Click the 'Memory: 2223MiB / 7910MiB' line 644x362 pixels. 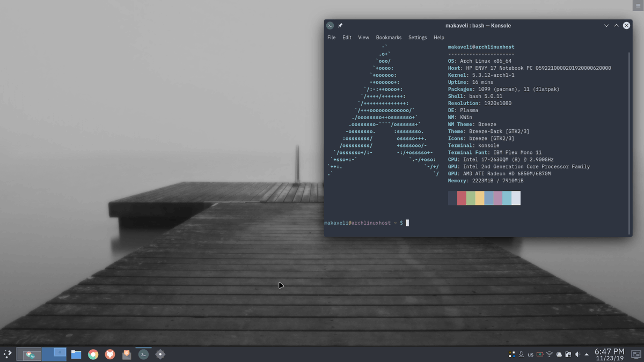tap(486, 181)
